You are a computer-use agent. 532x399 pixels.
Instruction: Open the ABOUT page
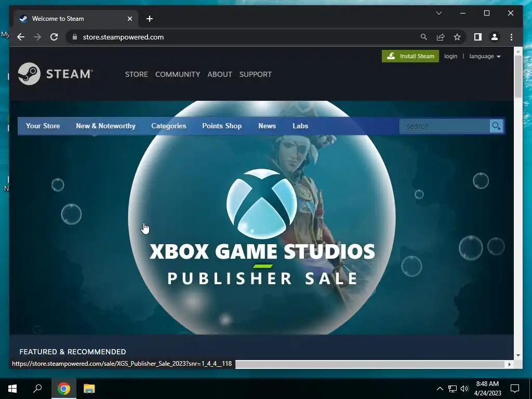point(220,74)
